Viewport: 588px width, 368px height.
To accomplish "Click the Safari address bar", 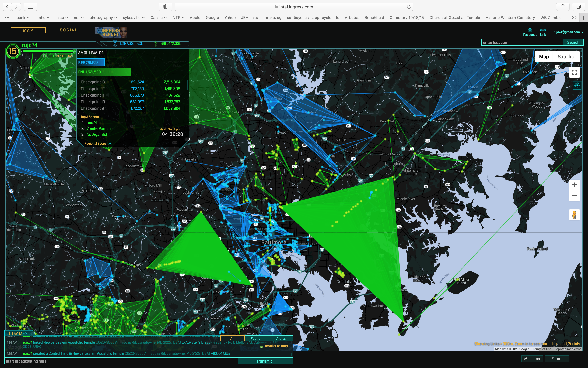I will click(294, 7).
